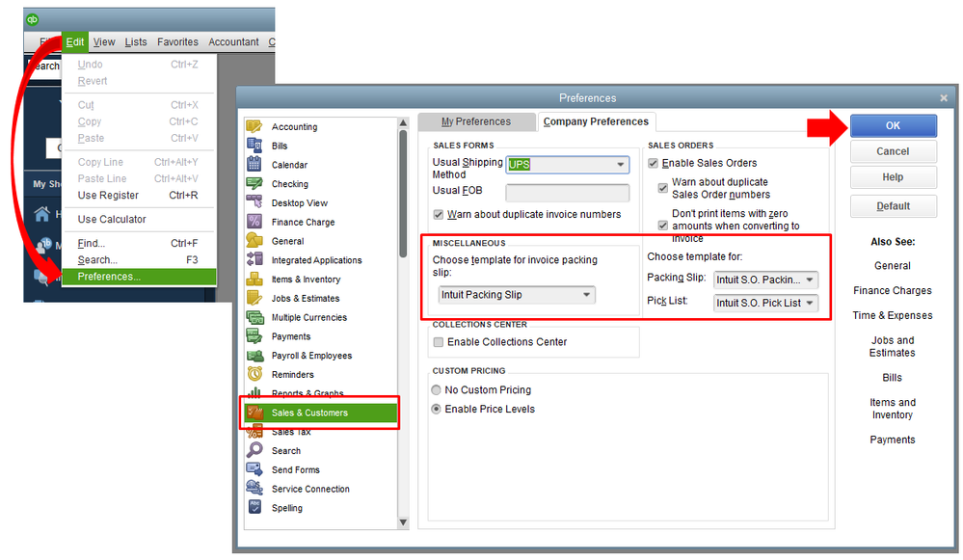Screen dimensions: 963x560
Task: Open the Favorites menu
Action: point(177,41)
